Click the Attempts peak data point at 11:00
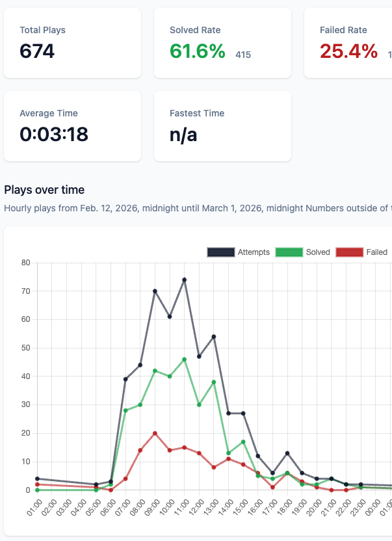The height and width of the screenshot is (541, 392). (x=185, y=280)
